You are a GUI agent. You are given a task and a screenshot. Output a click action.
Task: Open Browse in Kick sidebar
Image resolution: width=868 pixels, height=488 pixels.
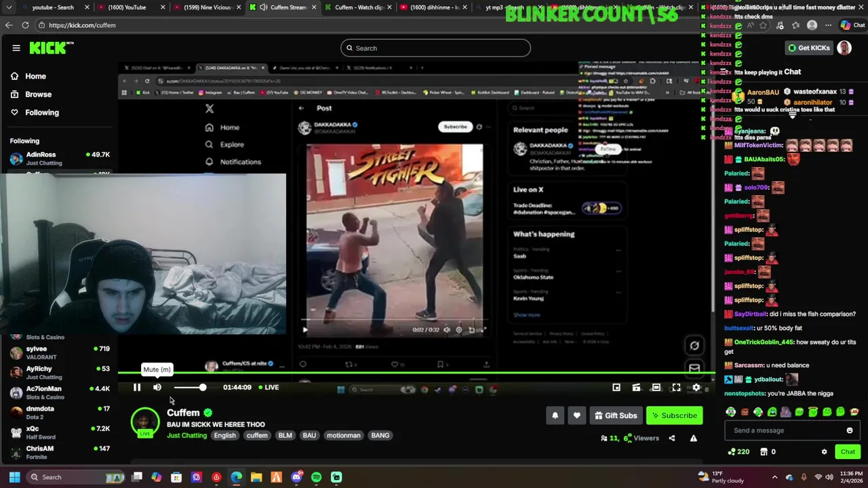31,94
